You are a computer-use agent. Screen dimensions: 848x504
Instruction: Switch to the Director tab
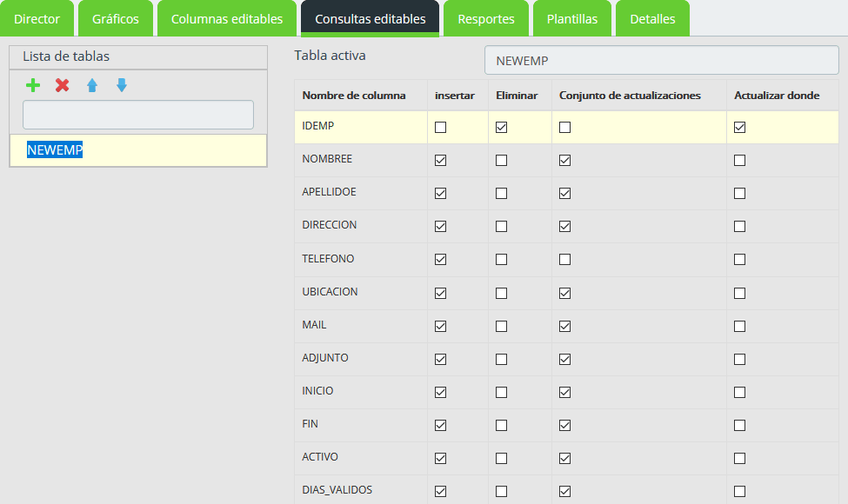37,18
